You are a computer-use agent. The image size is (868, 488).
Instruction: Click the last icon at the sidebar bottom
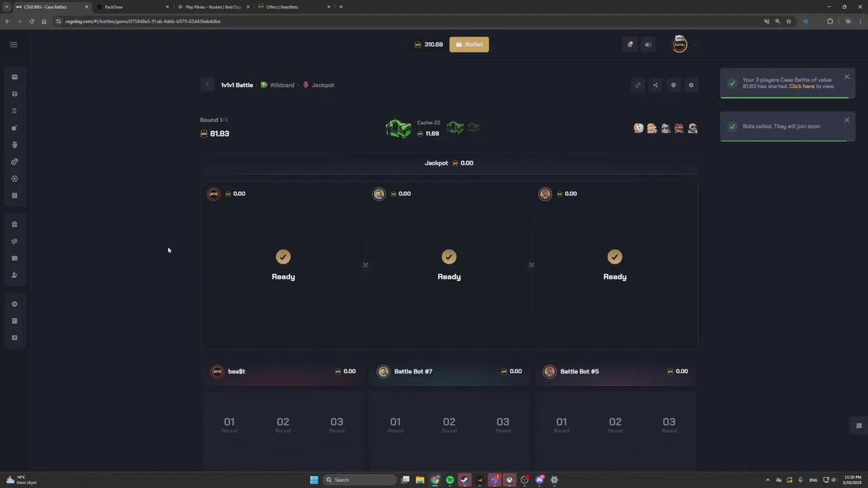click(x=14, y=338)
